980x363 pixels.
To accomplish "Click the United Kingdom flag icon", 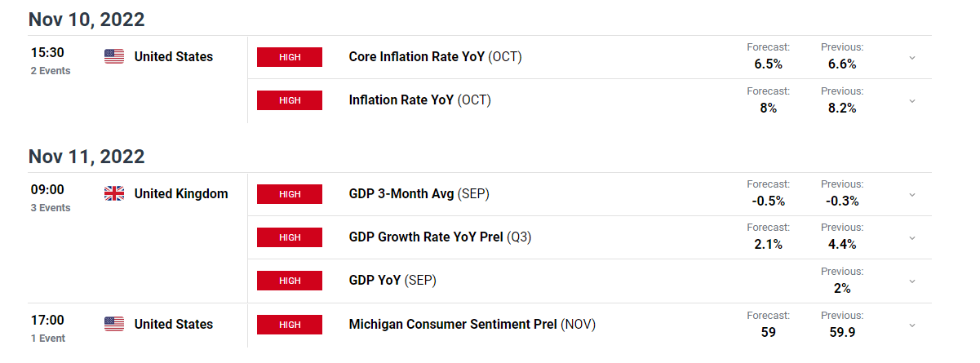I will coord(114,193).
